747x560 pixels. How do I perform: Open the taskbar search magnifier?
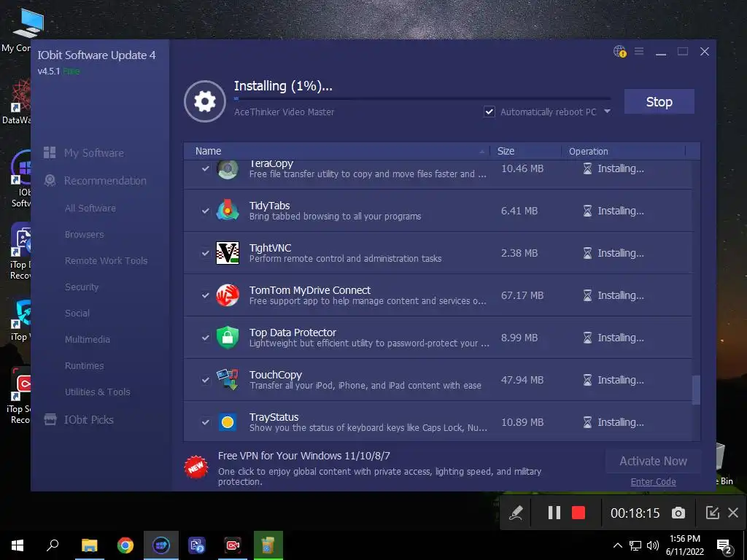tap(53, 545)
